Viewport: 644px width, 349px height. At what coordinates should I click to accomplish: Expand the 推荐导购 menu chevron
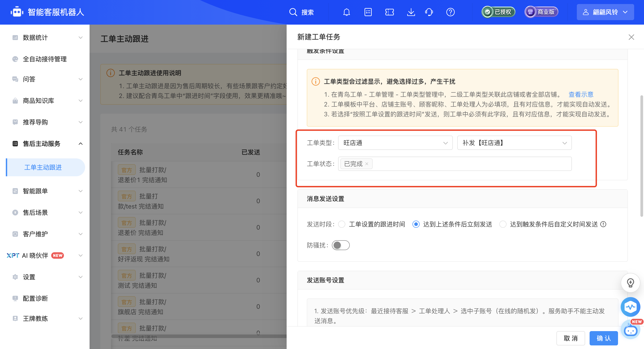(x=81, y=122)
